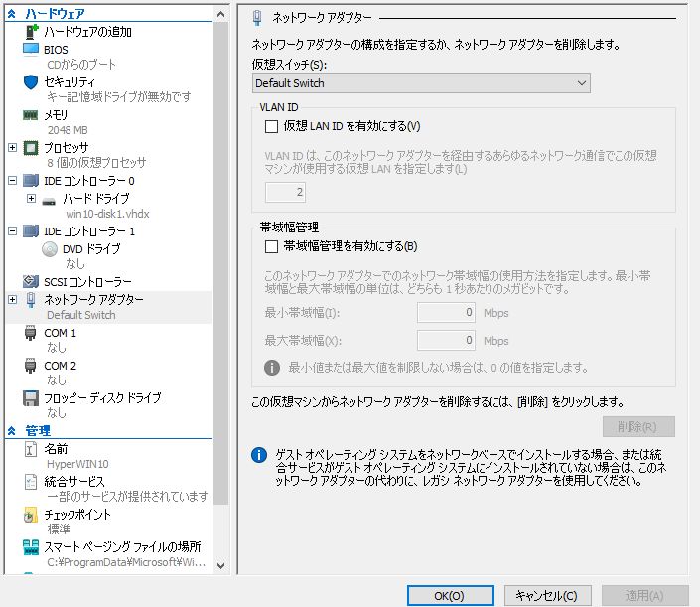The width and height of the screenshot is (700, 607).
Task: Click the gray info icon in bandwidth section
Action: (272, 368)
